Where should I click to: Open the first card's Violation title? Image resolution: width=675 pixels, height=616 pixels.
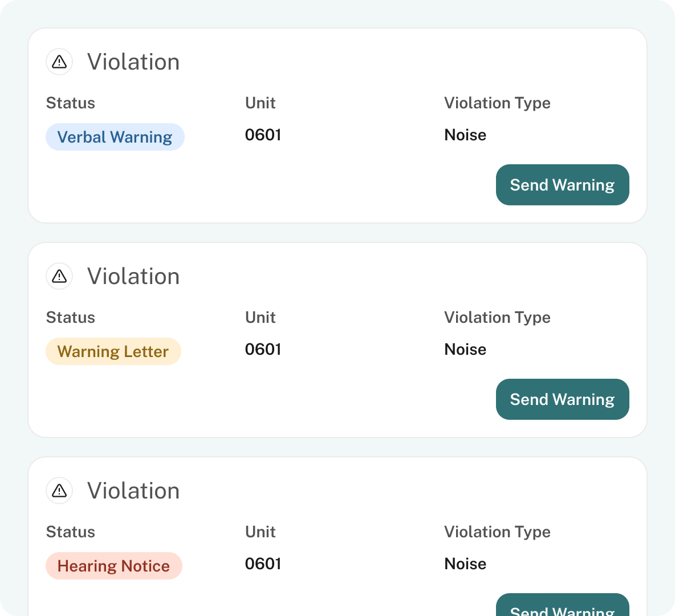click(x=133, y=62)
